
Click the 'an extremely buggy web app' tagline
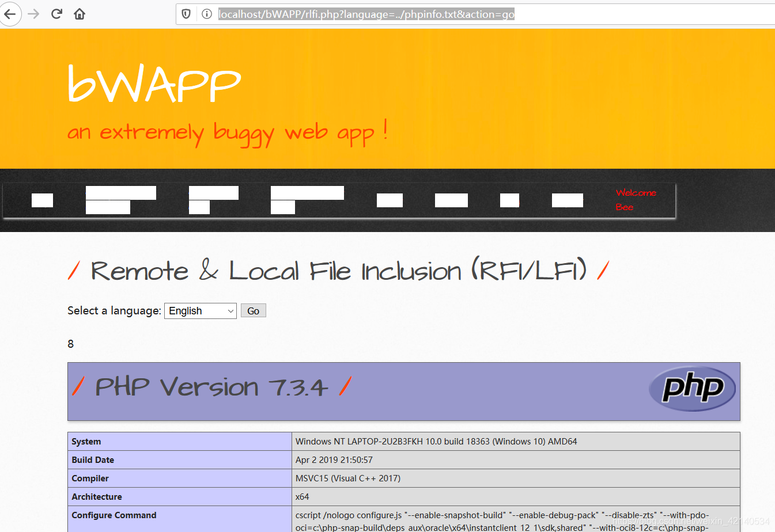click(228, 133)
